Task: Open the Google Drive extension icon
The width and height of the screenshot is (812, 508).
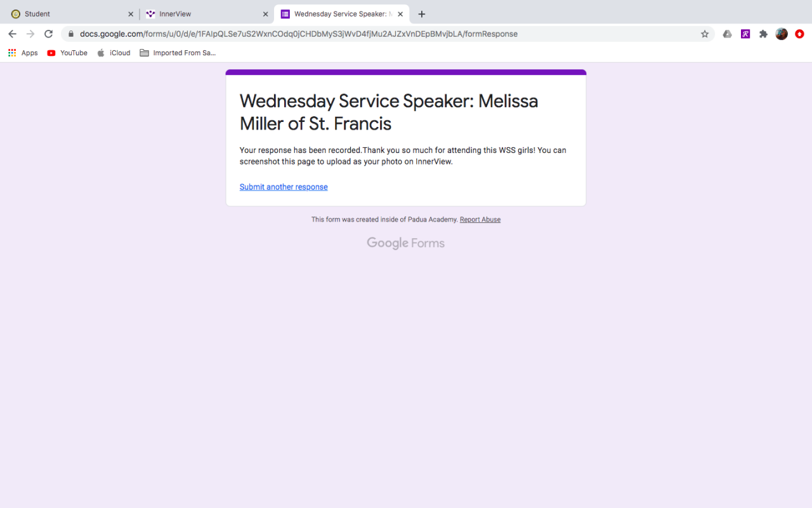Action: click(728, 34)
